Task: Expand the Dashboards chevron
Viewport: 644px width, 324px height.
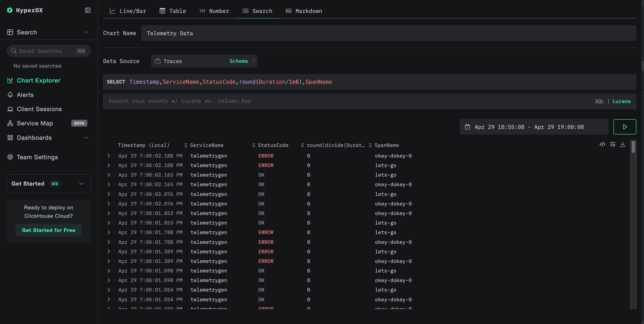Action: [x=86, y=138]
